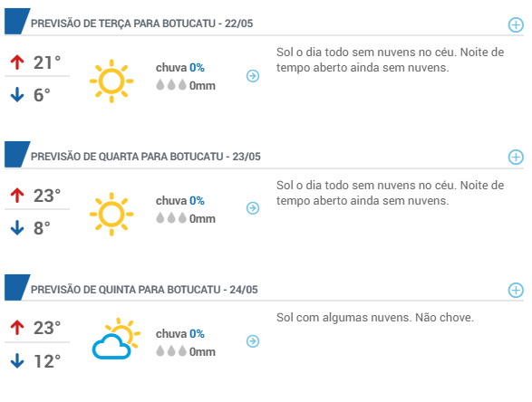Click the 8° minimum temperature for Quarta
This screenshot has width=532, height=402.
tap(42, 228)
